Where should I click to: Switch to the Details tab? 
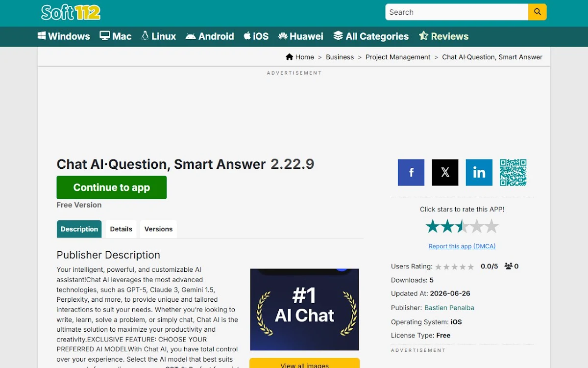121,229
